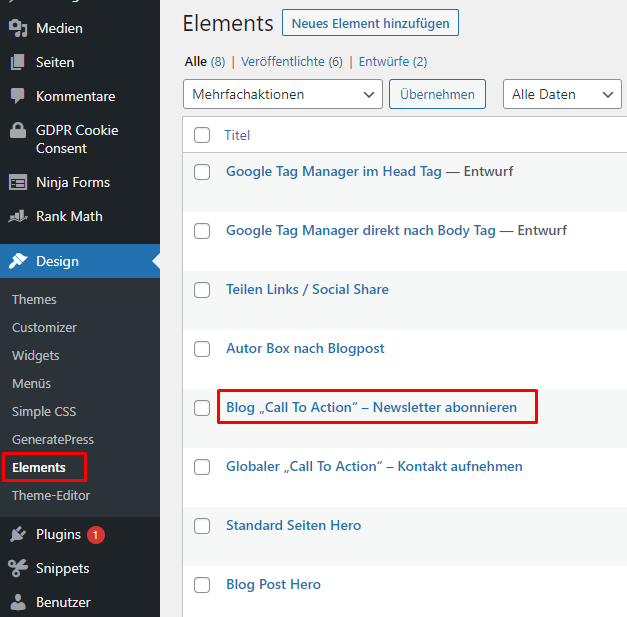This screenshot has width=627, height=617.
Task: Open the Benutzer user icon
Action: [x=18, y=602]
